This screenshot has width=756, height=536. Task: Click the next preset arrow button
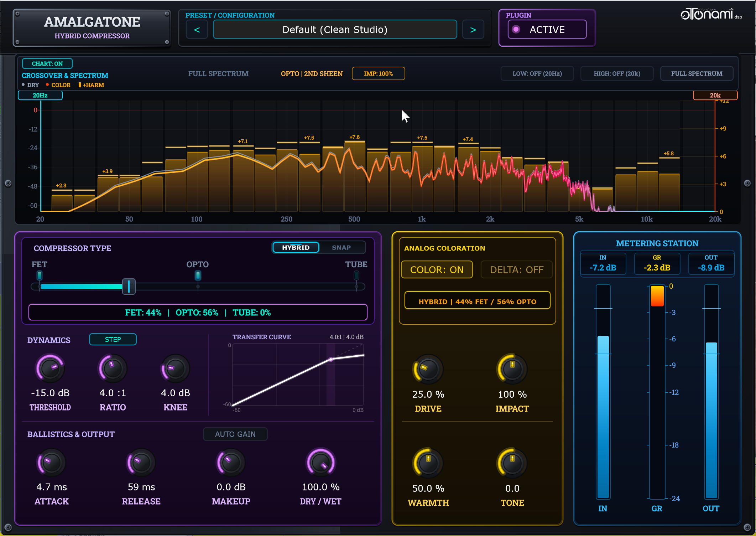(473, 30)
